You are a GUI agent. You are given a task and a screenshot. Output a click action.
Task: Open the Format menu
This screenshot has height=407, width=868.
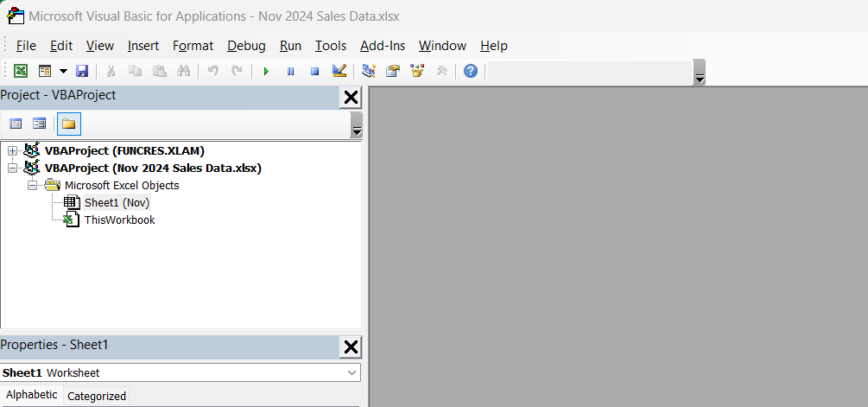point(193,46)
